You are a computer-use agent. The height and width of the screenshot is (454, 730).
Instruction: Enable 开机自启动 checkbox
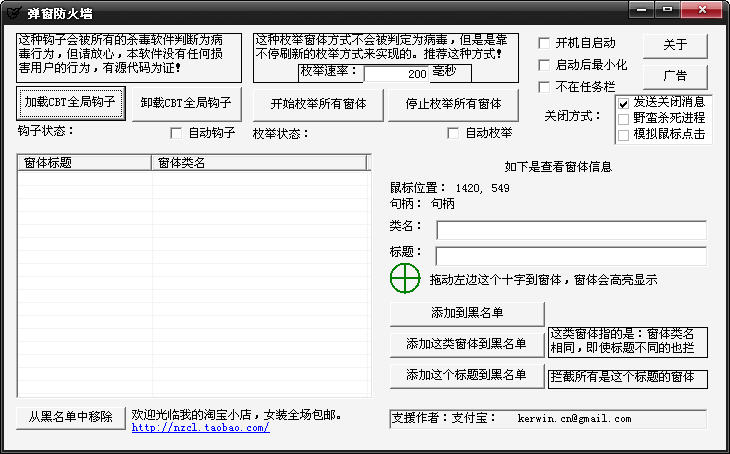click(x=545, y=43)
